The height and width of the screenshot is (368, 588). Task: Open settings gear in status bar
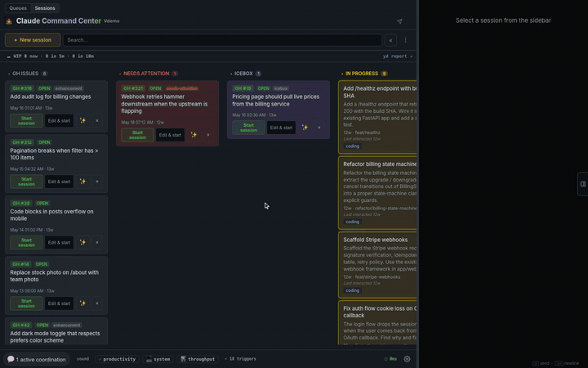click(x=407, y=359)
